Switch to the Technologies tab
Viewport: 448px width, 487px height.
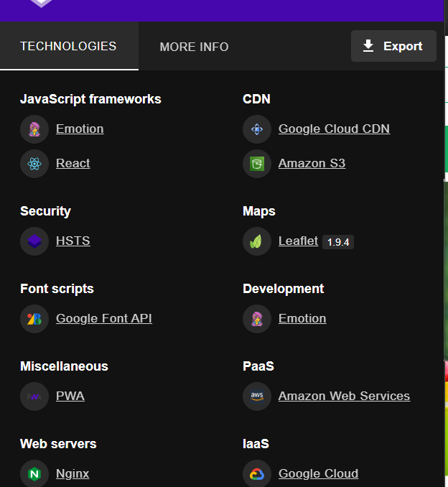point(68,46)
